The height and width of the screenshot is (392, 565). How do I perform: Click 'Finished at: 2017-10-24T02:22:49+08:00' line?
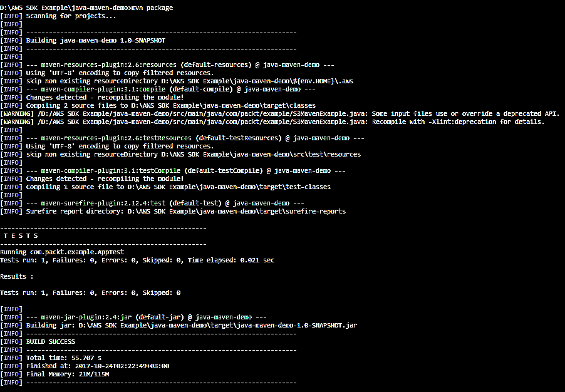coord(85,366)
